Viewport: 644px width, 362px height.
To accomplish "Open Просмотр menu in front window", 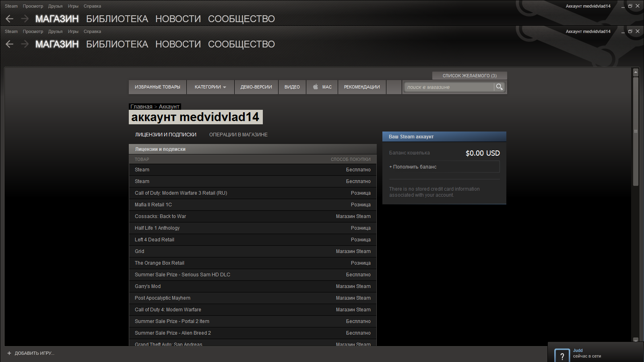I will pos(33,31).
